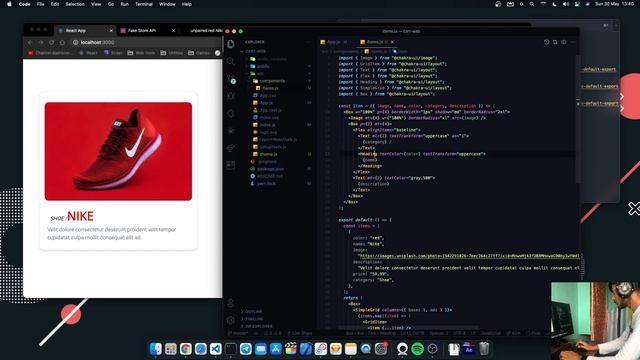Reload the localhost page in browser
Screen dimensions: 640x360
tap(51, 42)
